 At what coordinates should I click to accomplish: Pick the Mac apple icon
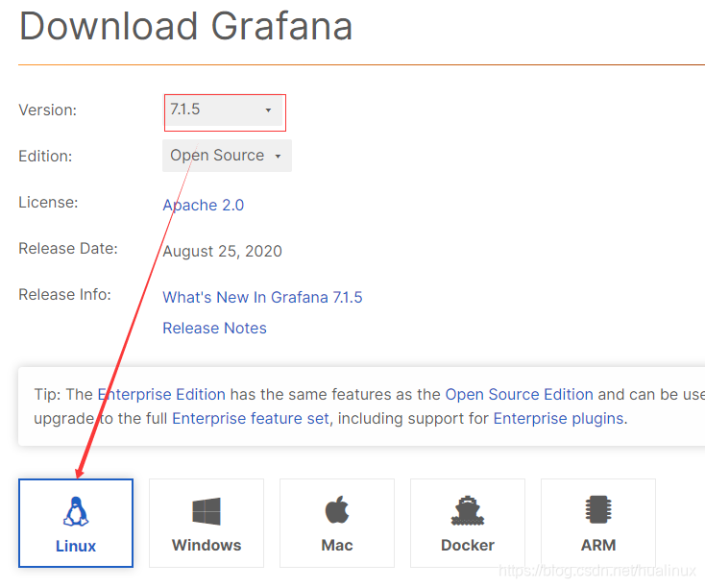tap(337, 510)
